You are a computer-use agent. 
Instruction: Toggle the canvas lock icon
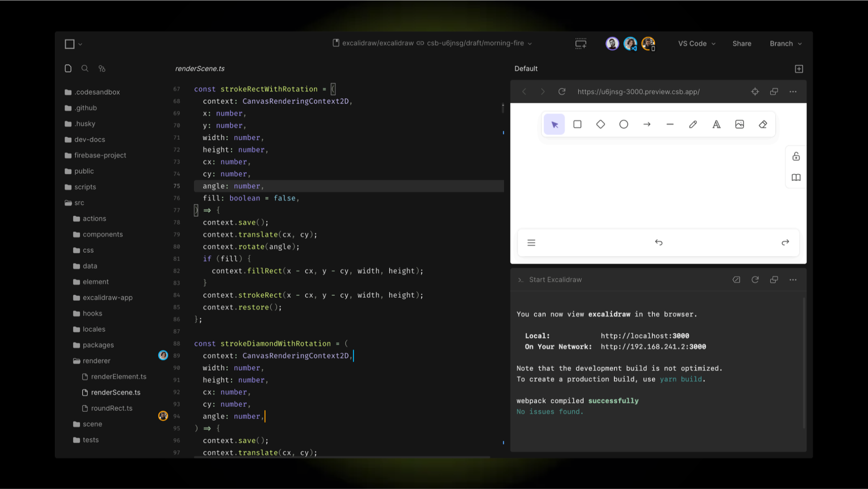pyautogui.click(x=796, y=157)
